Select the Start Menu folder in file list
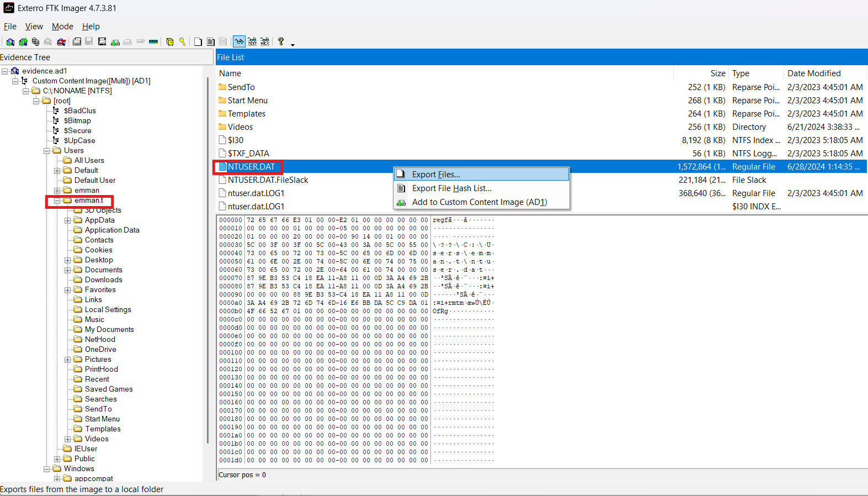868x496 pixels. (x=541, y=101)
